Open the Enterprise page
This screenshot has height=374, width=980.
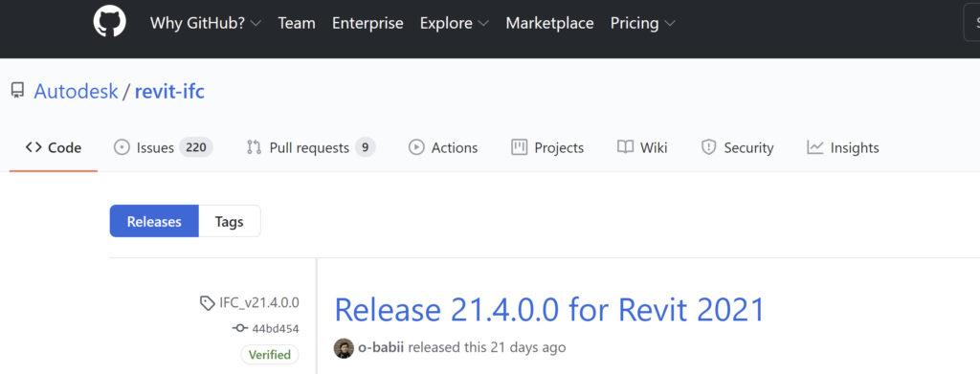(367, 23)
